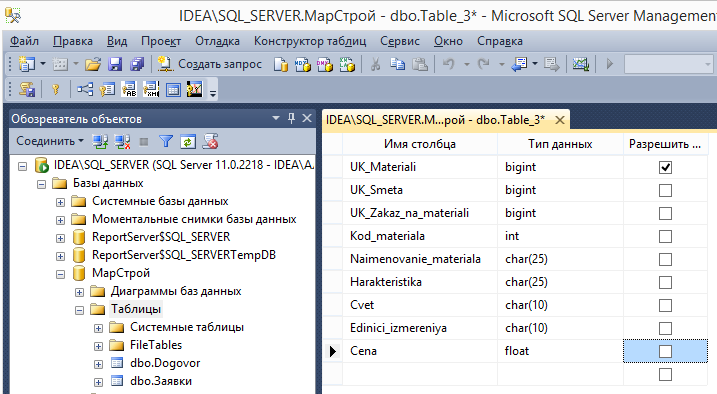Click the New Project toolbar icon
This screenshot has height=394, width=717.
(x=27, y=64)
